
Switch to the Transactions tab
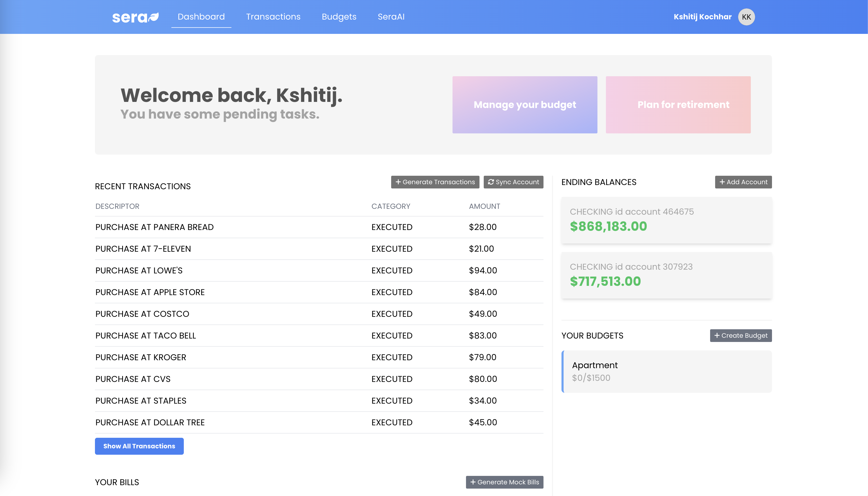tap(273, 17)
